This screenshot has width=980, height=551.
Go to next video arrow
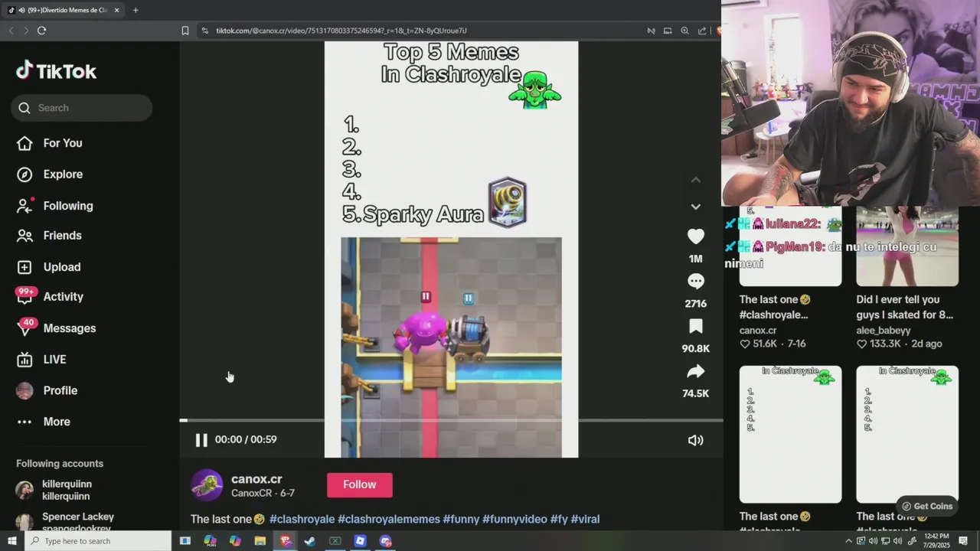click(695, 207)
